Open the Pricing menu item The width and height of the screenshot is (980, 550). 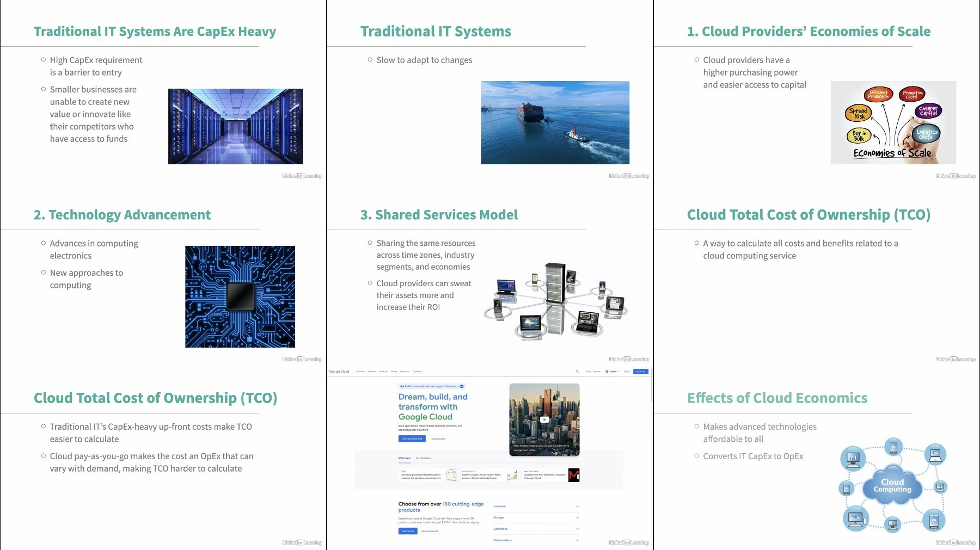[394, 372]
